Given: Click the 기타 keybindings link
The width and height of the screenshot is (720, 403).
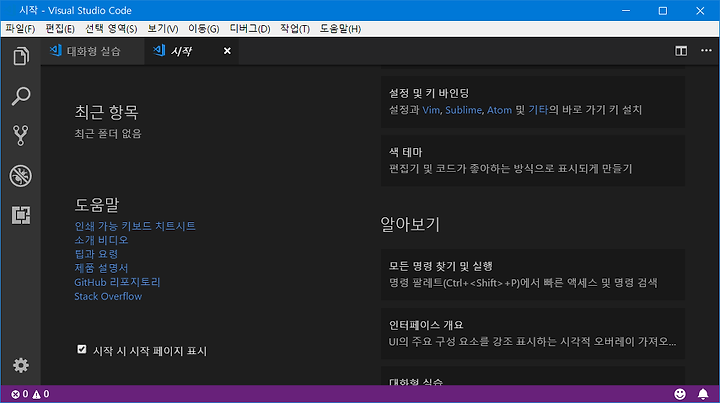Looking at the screenshot, I should [x=538, y=110].
